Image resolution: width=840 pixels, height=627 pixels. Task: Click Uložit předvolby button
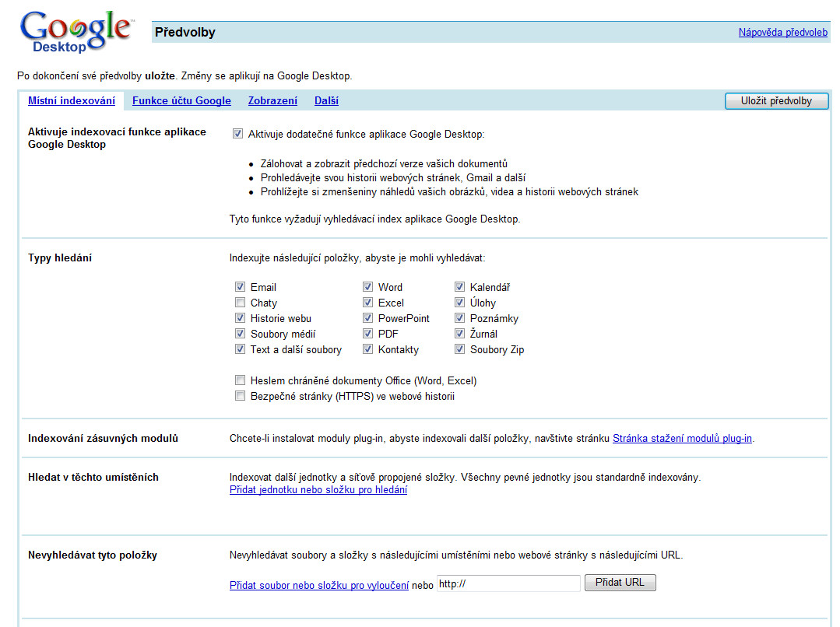tap(776, 100)
